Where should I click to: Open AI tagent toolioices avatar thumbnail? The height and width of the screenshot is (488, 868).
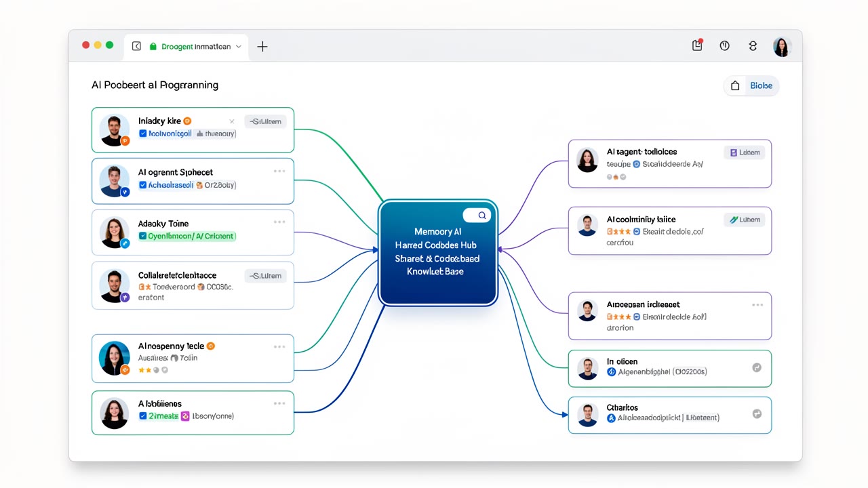587,160
